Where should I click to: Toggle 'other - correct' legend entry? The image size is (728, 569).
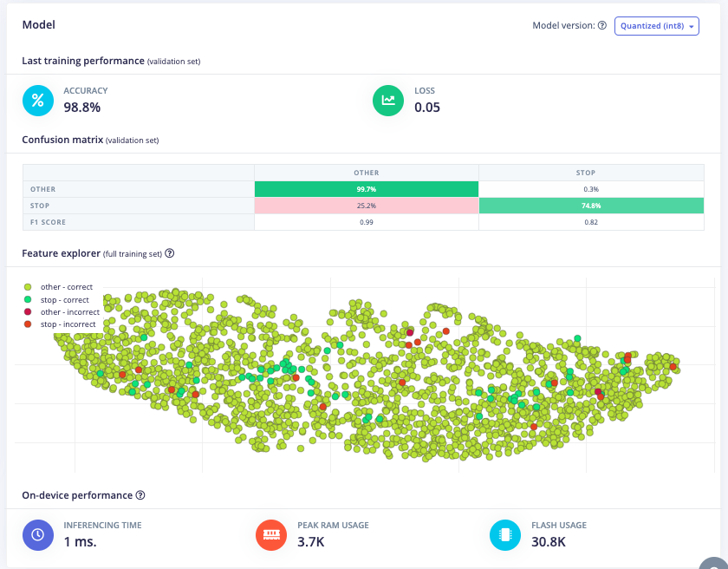[66, 287]
